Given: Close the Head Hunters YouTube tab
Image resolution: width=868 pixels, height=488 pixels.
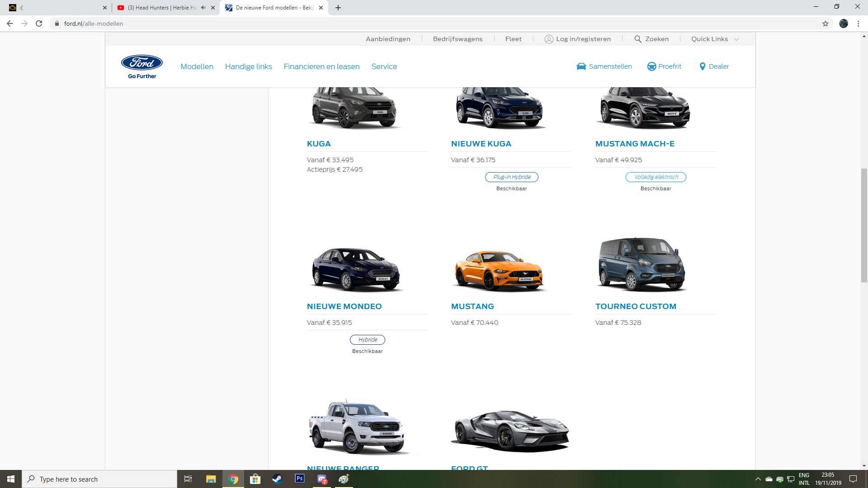Looking at the screenshot, I should [x=213, y=8].
